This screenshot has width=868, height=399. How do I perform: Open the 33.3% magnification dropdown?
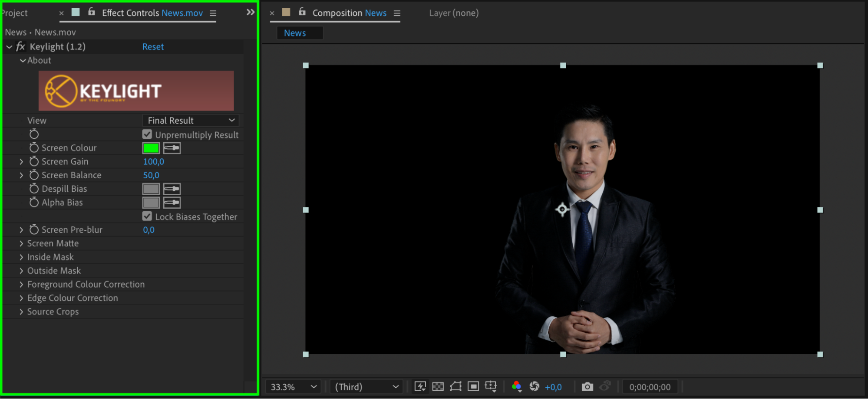coord(293,386)
